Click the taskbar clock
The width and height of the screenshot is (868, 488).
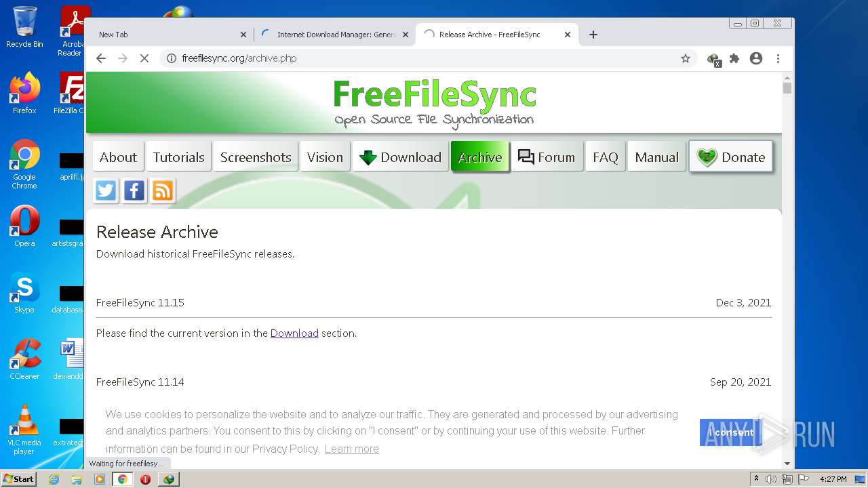833,479
